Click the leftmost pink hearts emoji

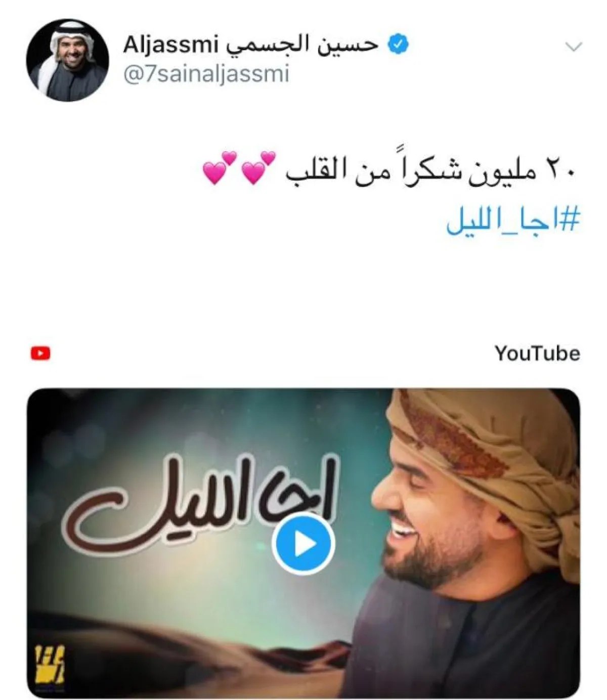[220, 167]
